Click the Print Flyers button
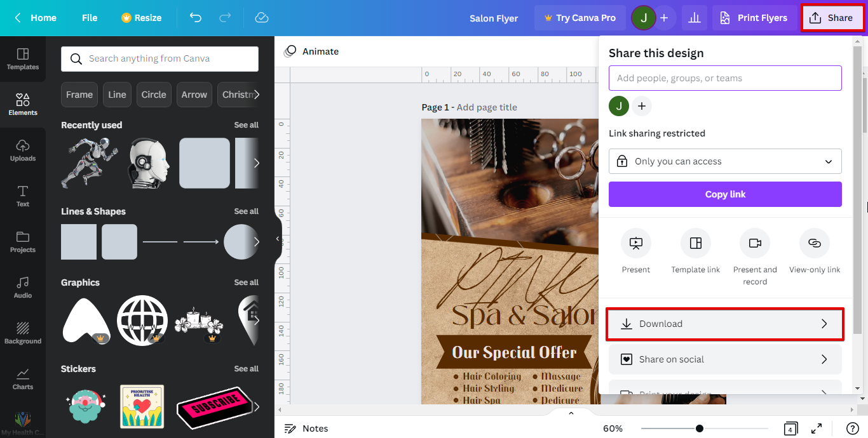 753,18
